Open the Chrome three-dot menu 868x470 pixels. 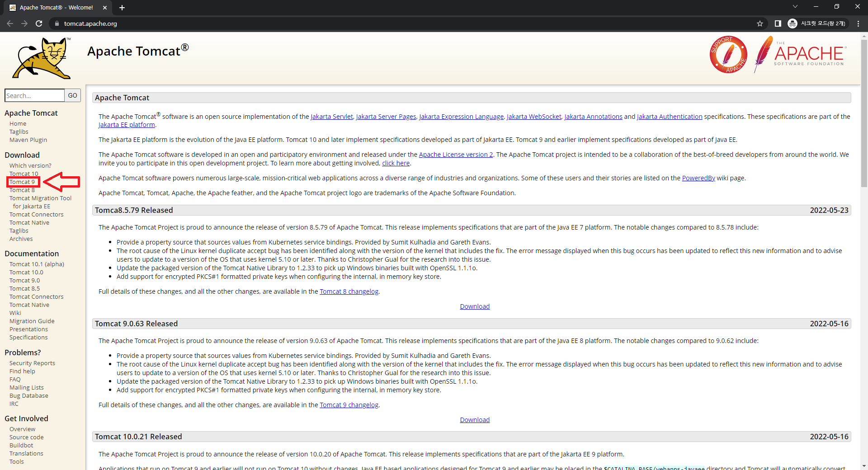[858, 23]
